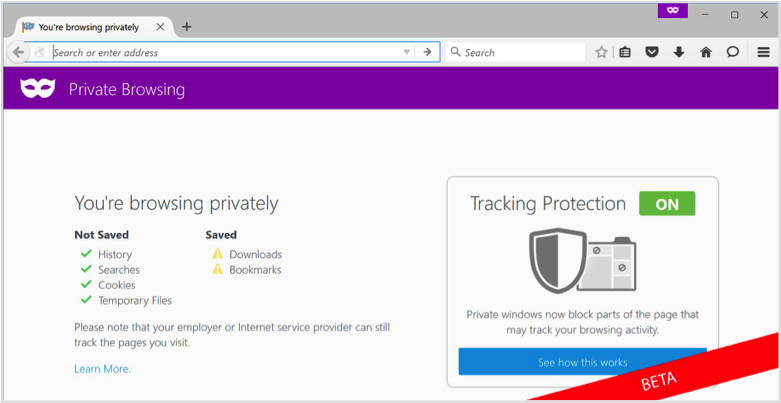Click the Go arrow in address bar
781x403 pixels.
427,52
